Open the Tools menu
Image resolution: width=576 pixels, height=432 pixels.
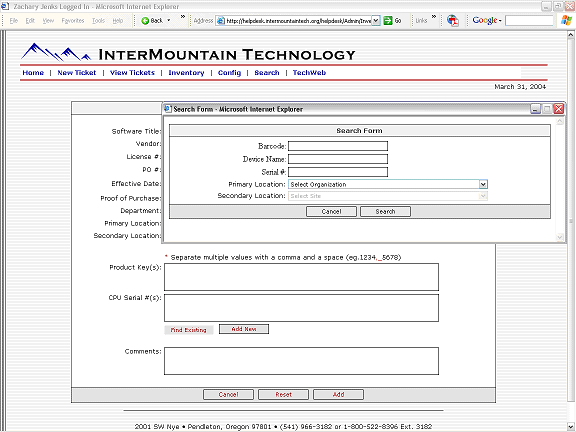(x=98, y=21)
